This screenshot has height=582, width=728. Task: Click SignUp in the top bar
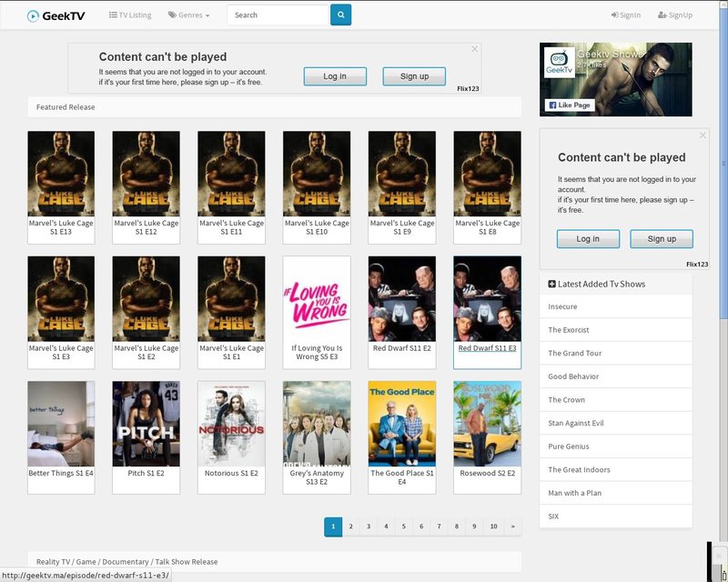[675, 15]
